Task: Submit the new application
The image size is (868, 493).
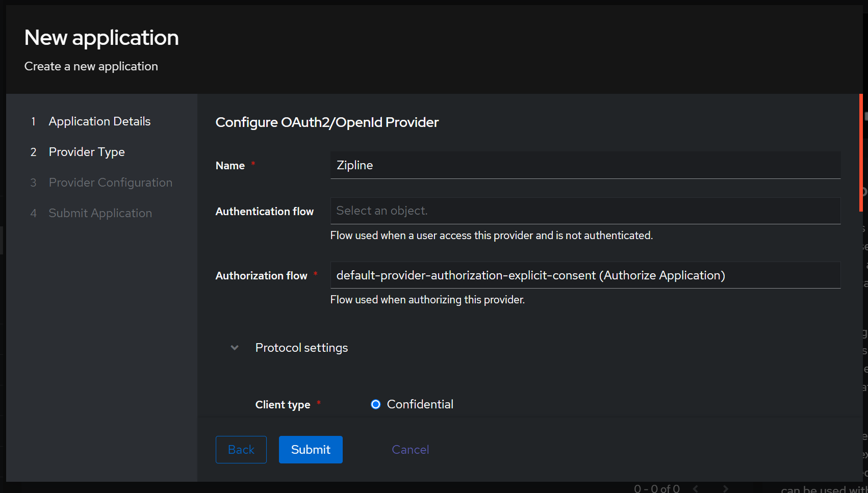Action: coord(310,449)
